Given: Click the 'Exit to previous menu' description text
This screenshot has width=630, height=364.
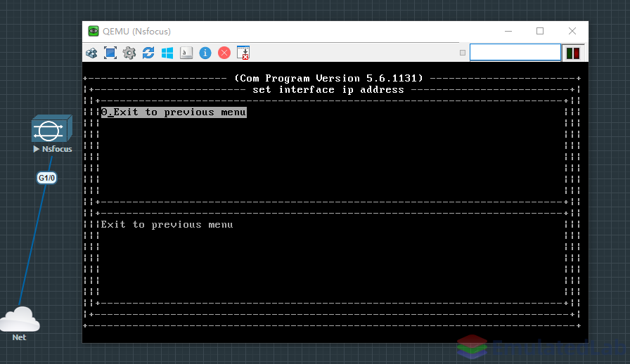Looking at the screenshot, I should (167, 225).
